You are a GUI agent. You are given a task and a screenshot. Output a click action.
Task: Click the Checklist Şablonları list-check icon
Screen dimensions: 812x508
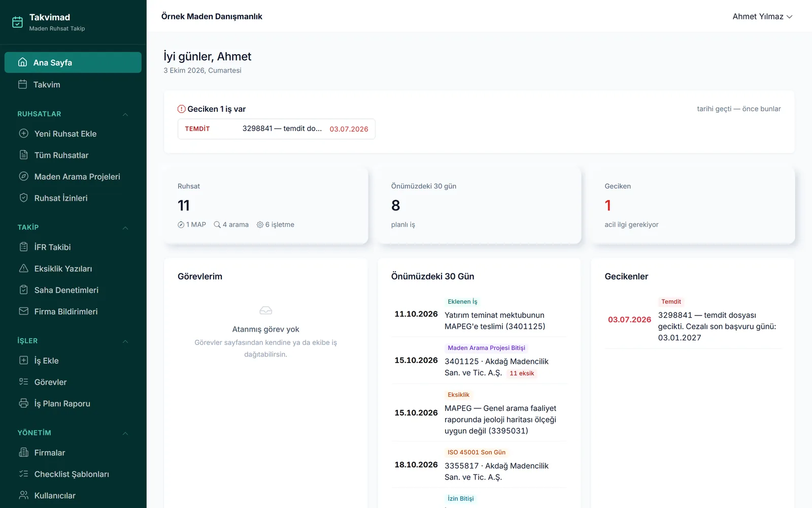23,473
